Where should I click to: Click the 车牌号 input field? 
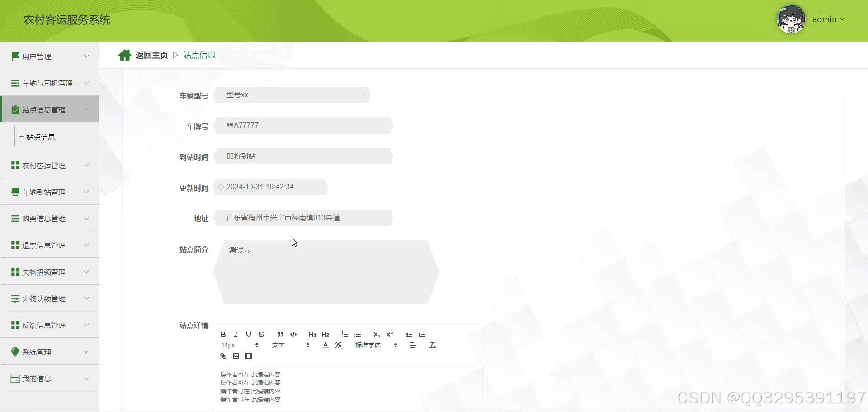coord(303,126)
